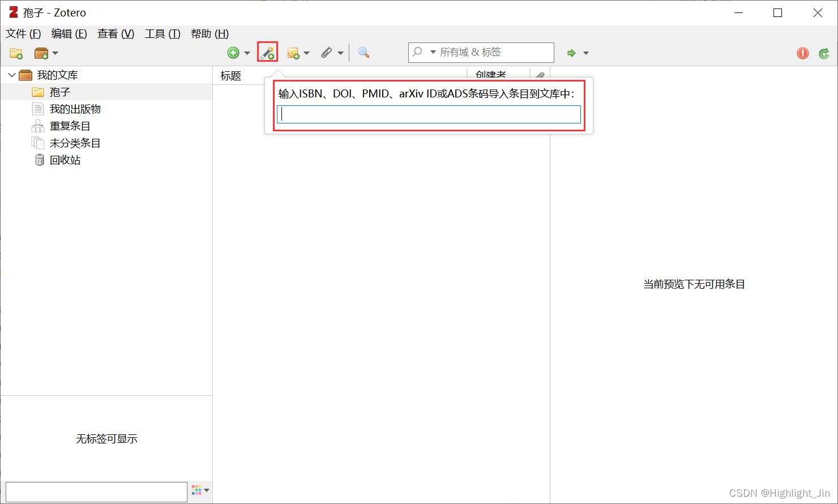This screenshot has width=838, height=504.
Task: Click the Add Item by Identifier wand icon
Action: (267, 53)
